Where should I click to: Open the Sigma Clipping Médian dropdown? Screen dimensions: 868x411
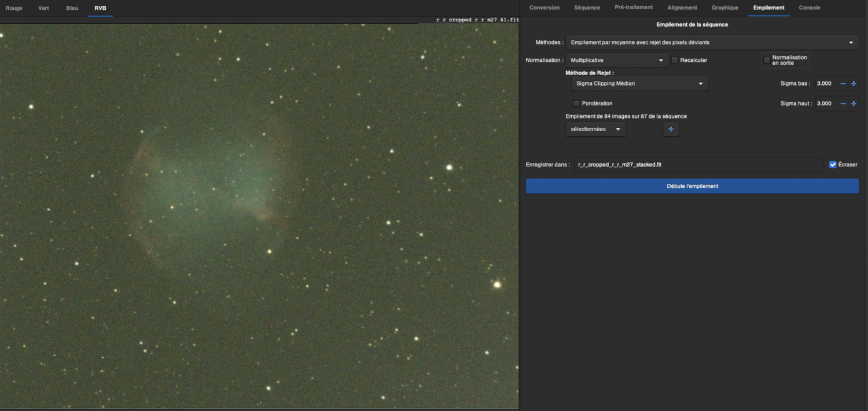click(639, 84)
